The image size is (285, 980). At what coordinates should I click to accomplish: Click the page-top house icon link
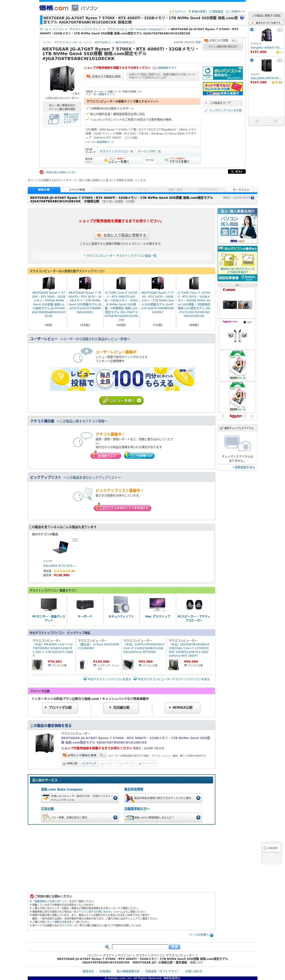point(212,935)
